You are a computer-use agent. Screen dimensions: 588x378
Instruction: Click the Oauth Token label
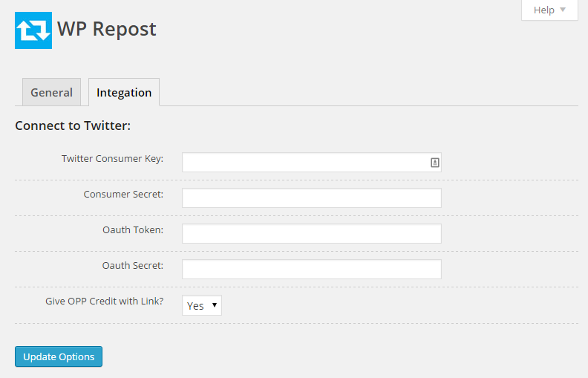[x=133, y=230]
